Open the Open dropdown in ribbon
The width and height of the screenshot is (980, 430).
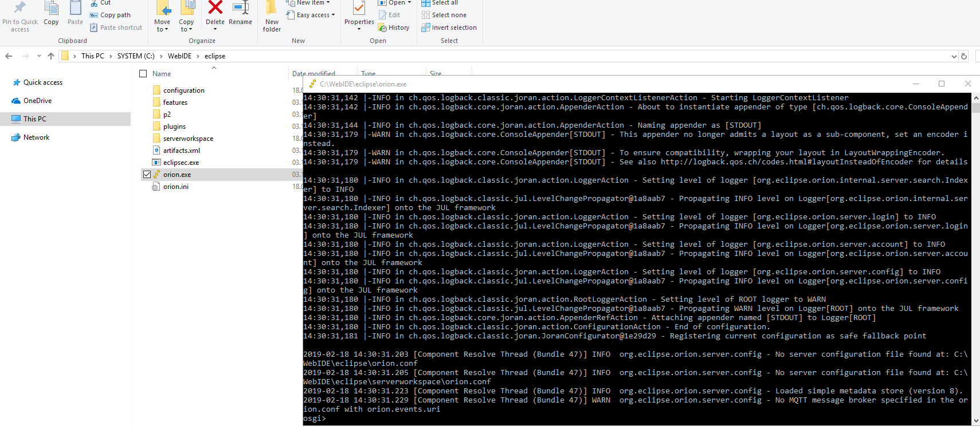point(394,3)
